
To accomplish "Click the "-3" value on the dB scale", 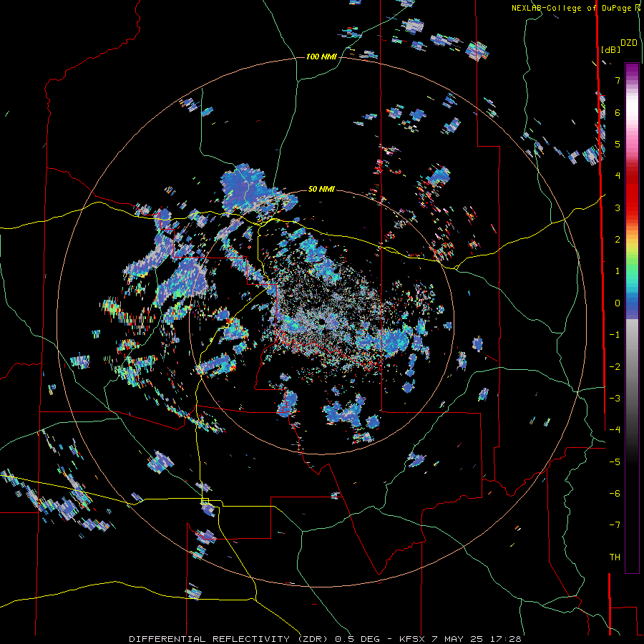I will coord(615,399).
